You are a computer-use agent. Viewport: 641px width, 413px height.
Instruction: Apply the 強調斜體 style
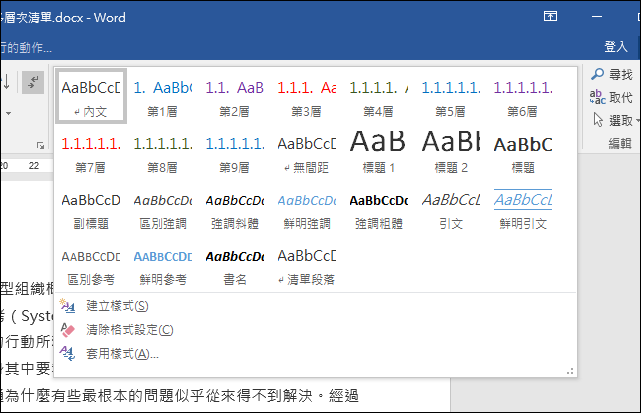(x=235, y=209)
